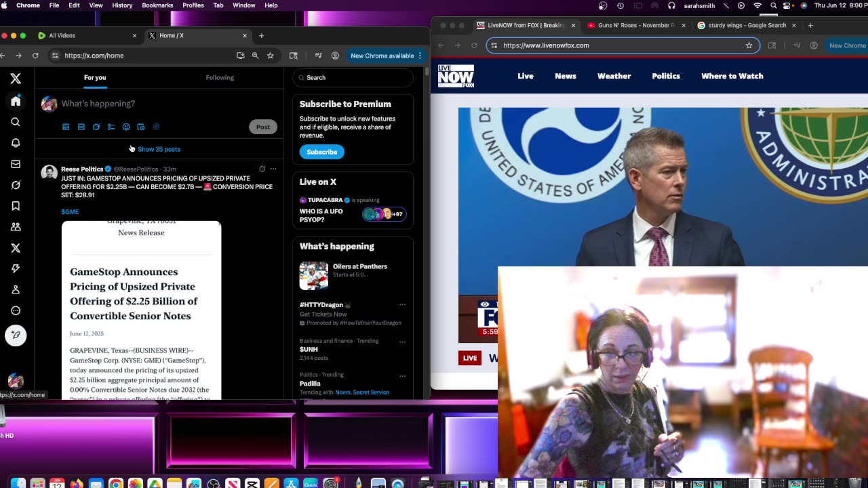Open Chrome profile icon in X window
This screenshot has height=488, width=868.
pos(335,56)
